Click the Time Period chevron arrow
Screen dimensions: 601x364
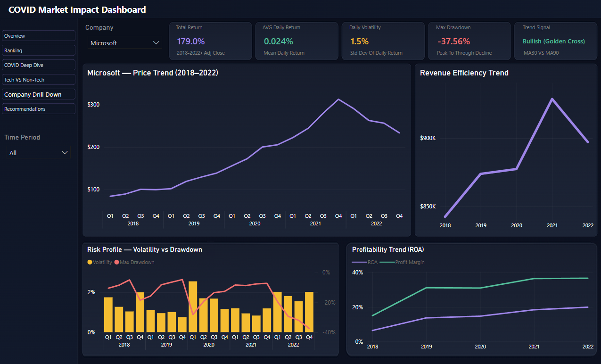tap(65, 153)
